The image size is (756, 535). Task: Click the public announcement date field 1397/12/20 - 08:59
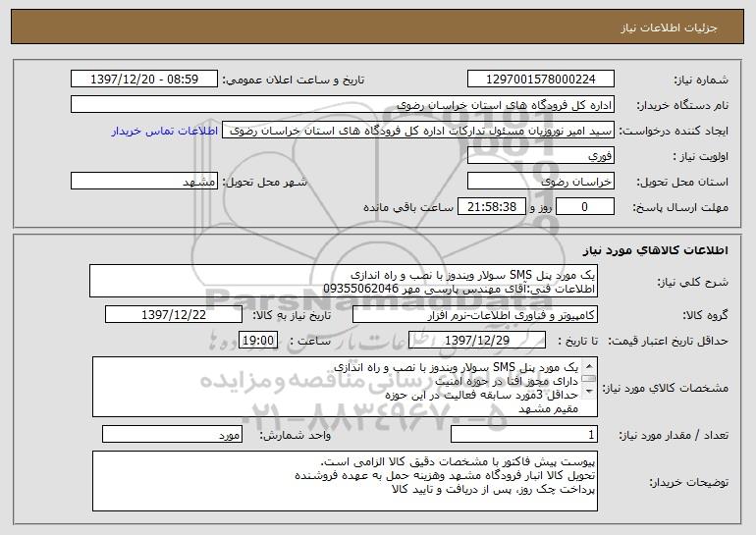click(x=144, y=80)
